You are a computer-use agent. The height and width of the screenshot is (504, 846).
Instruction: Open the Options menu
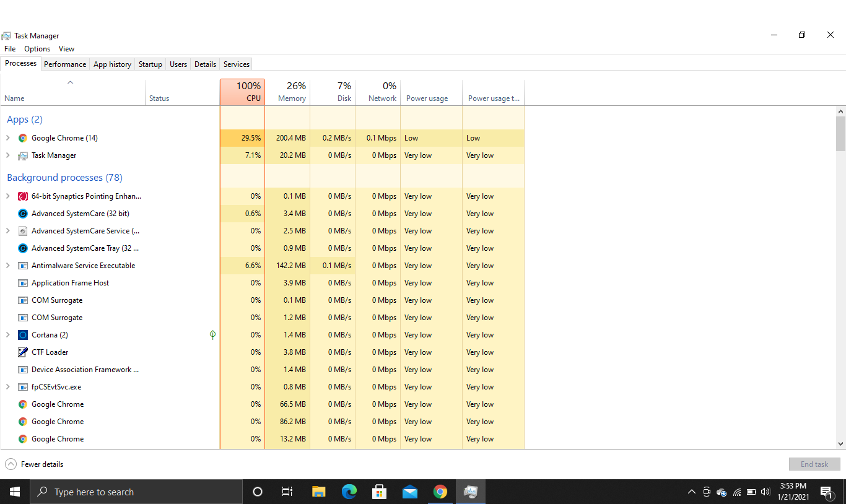pyautogui.click(x=37, y=49)
